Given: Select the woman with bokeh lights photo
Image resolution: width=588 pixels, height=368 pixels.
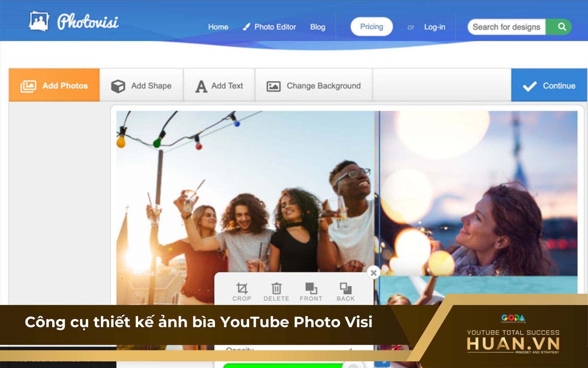Looking at the screenshot, I should tap(478, 193).
